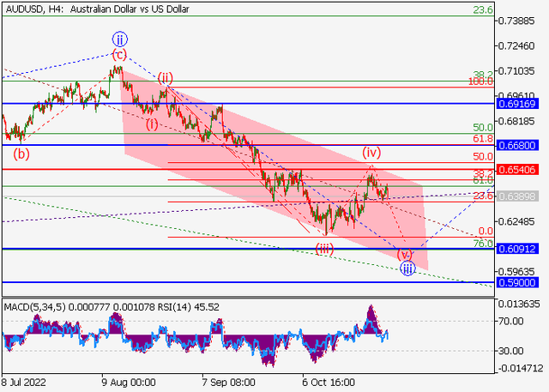Select the 0.59000 price level tag
This screenshot has height=392, width=549.
[517, 281]
